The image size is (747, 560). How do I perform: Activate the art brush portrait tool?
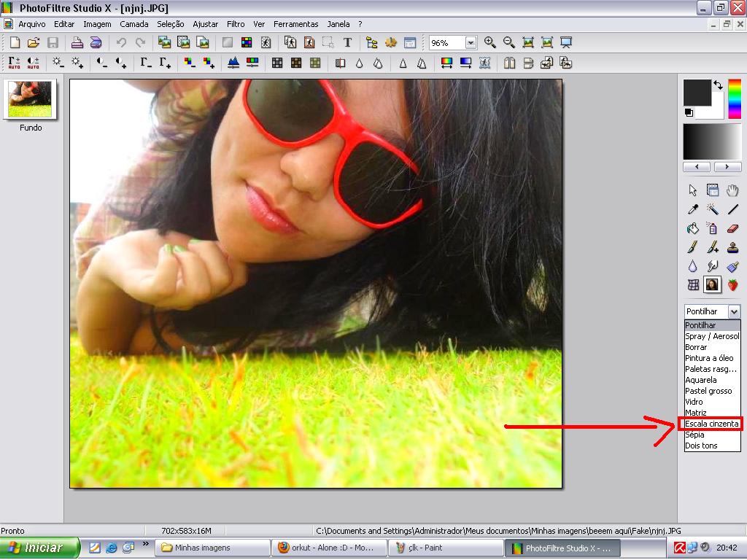[712, 285]
